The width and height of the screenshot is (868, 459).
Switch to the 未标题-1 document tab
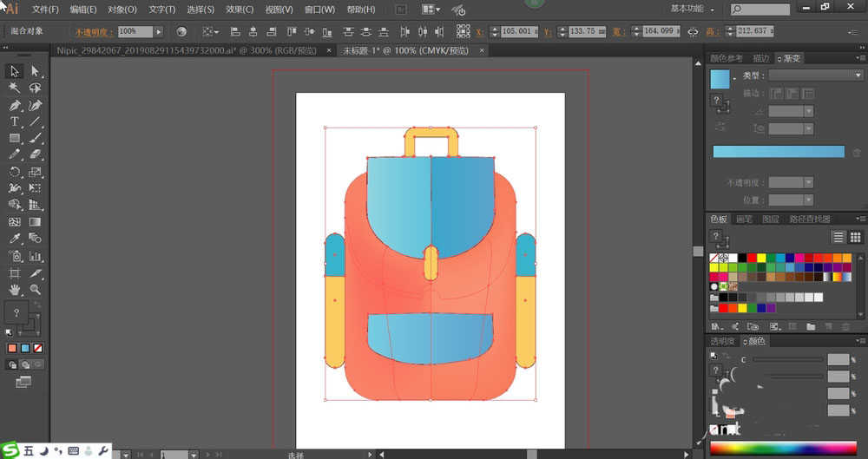[405, 50]
